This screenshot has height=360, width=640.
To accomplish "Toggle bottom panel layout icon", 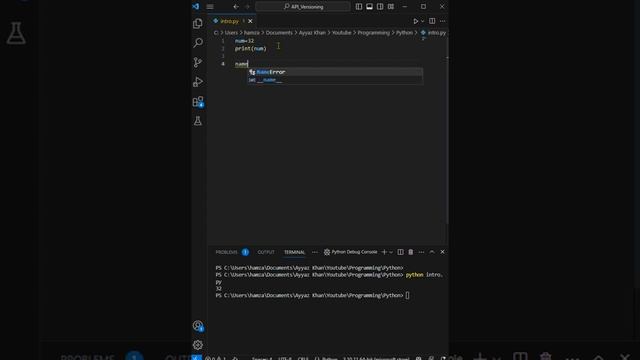I will (x=369, y=7).
